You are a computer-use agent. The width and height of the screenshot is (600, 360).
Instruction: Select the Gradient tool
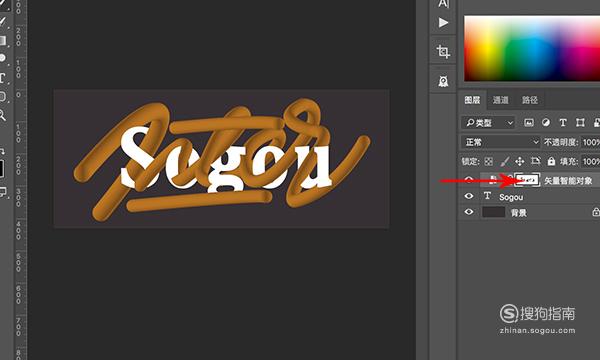3,41
